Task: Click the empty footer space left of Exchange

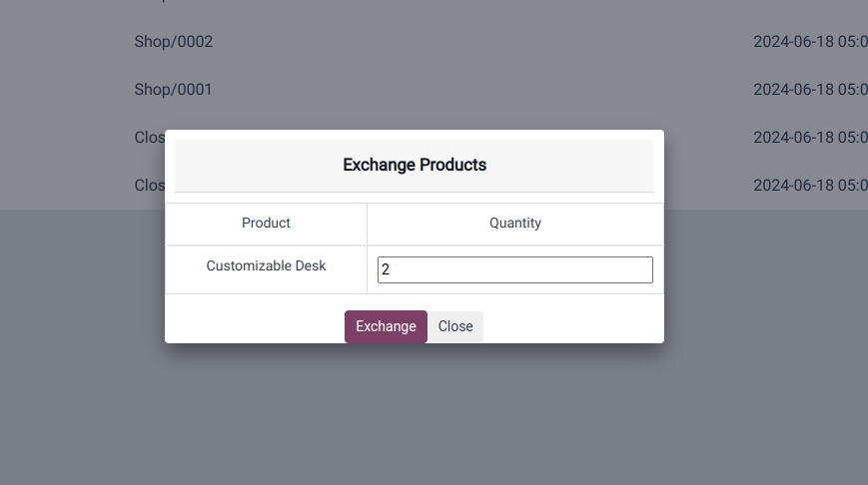Action: [x=255, y=326]
